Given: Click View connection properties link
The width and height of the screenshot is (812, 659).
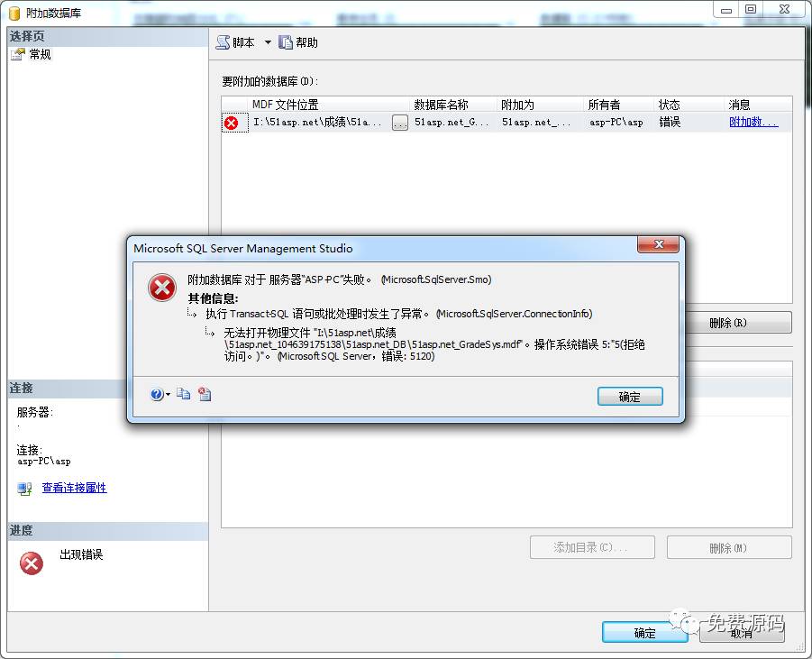Looking at the screenshot, I should (x=74, y=488).
